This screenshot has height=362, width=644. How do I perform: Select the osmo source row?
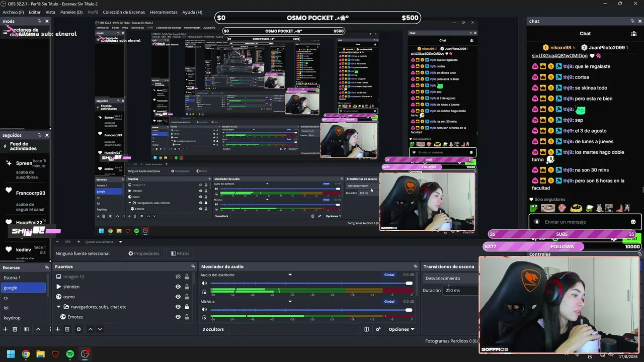coord(125,297)
